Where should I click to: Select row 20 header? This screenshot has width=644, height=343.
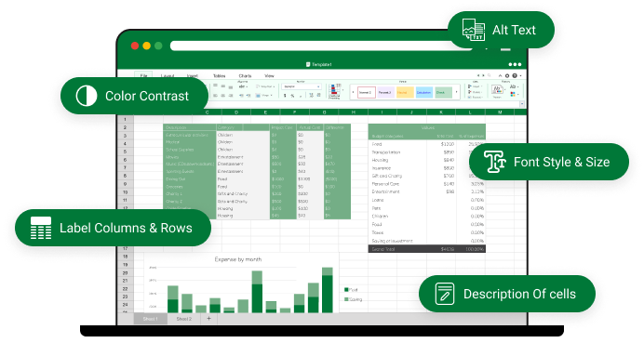click(x=126, y=273)
